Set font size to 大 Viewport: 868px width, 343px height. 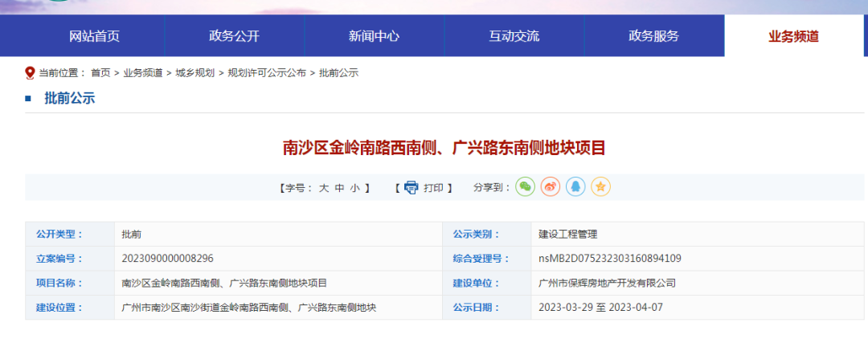click(323, 188)
